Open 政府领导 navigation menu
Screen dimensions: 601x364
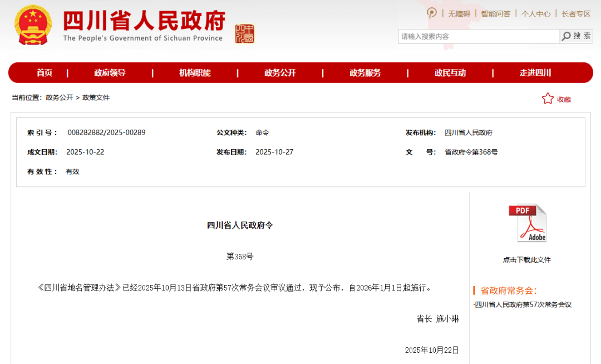click(x=110, y=73)
